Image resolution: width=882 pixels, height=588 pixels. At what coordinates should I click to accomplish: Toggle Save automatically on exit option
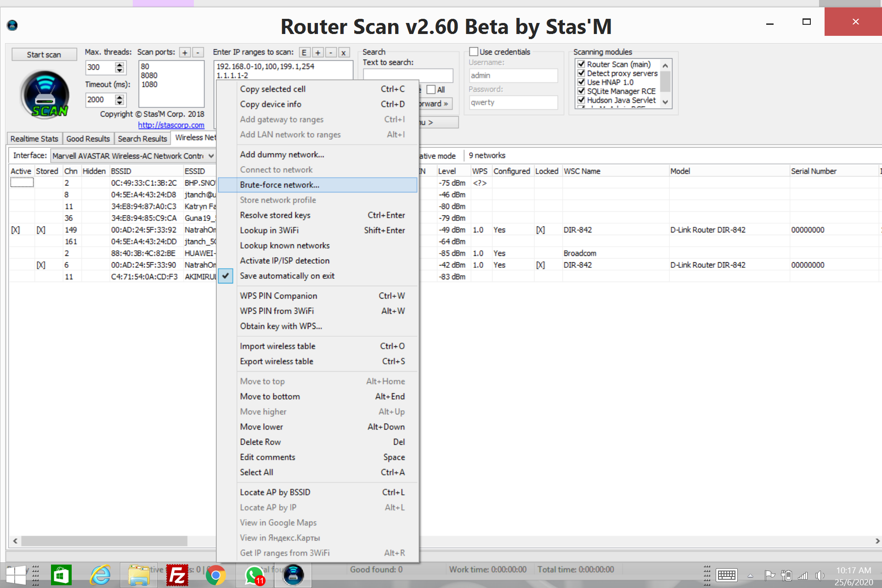(x=318, y=276)
